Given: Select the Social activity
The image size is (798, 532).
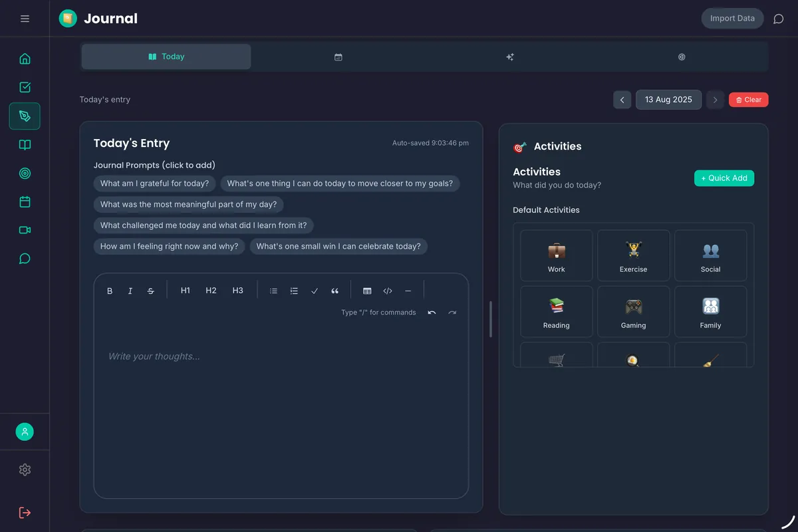Looking at the screenshot, I should [x=711, y=255].
